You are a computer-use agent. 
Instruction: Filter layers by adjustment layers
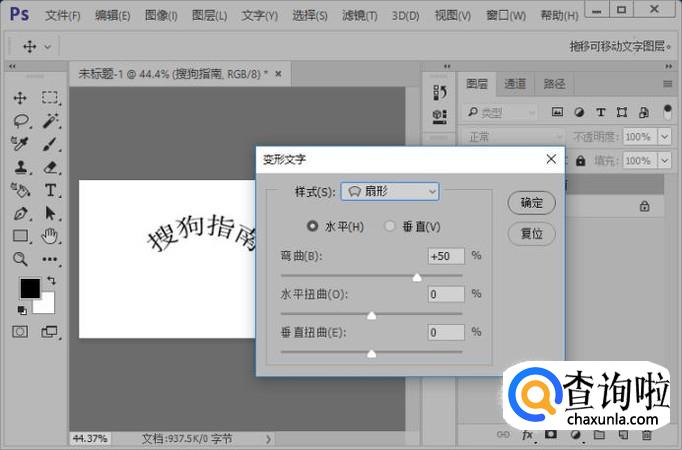click(x=579, y=112)
